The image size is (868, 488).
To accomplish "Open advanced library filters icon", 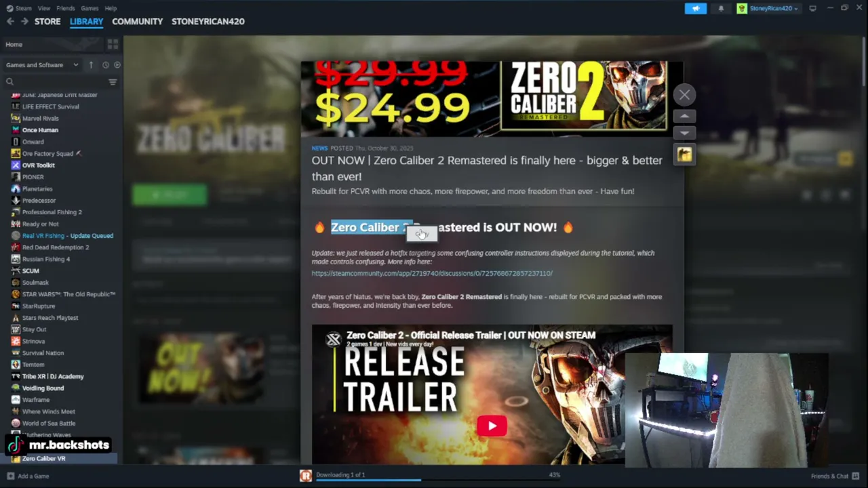I will 113,82.
